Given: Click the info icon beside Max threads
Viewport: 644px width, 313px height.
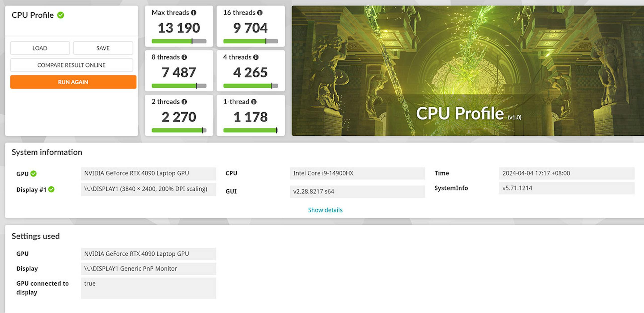Looking at the screenshot, I should (x=193, y=13).
